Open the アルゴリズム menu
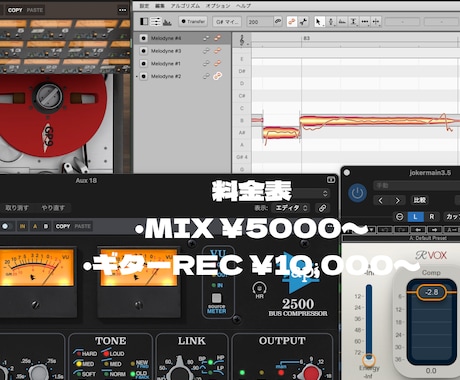460x380 pixels. coord(185,6)
